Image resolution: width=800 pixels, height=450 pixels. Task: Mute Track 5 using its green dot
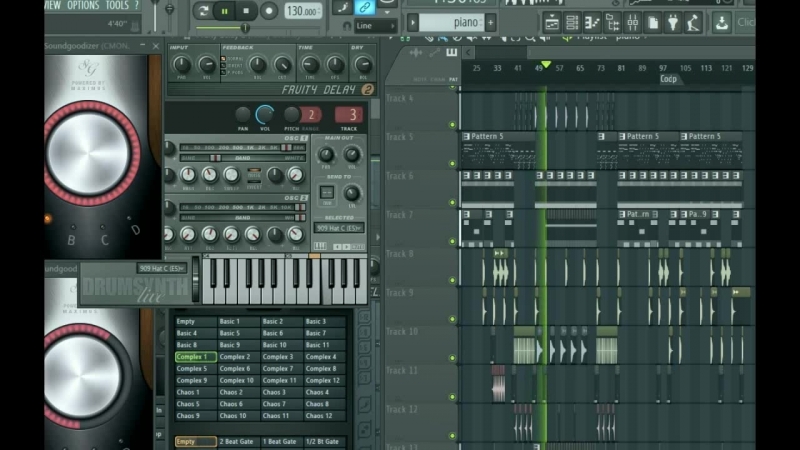[452, 163]
